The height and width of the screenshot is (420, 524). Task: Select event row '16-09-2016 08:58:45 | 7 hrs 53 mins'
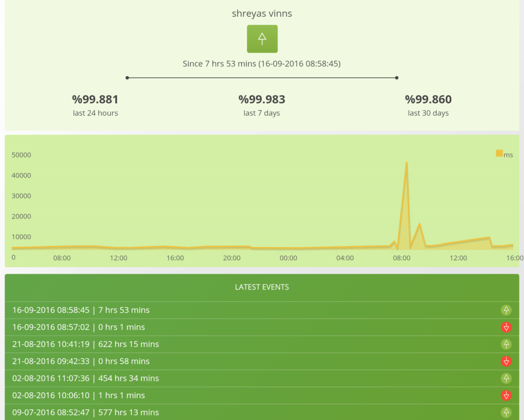[x=262, y=310]
